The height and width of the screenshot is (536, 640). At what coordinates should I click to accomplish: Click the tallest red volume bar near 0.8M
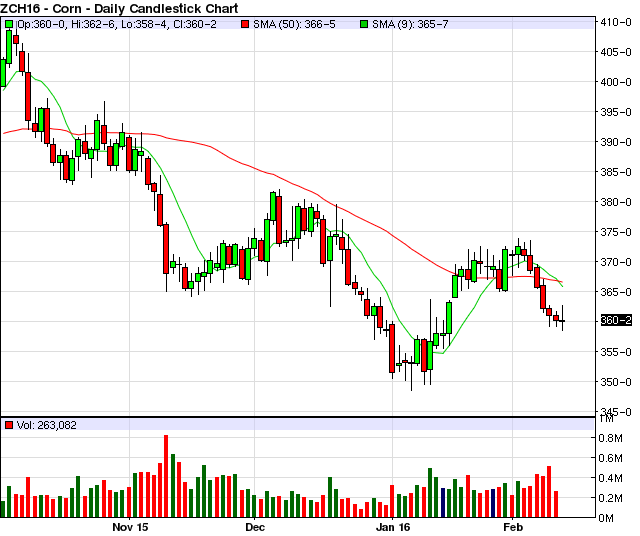(166, 476)
